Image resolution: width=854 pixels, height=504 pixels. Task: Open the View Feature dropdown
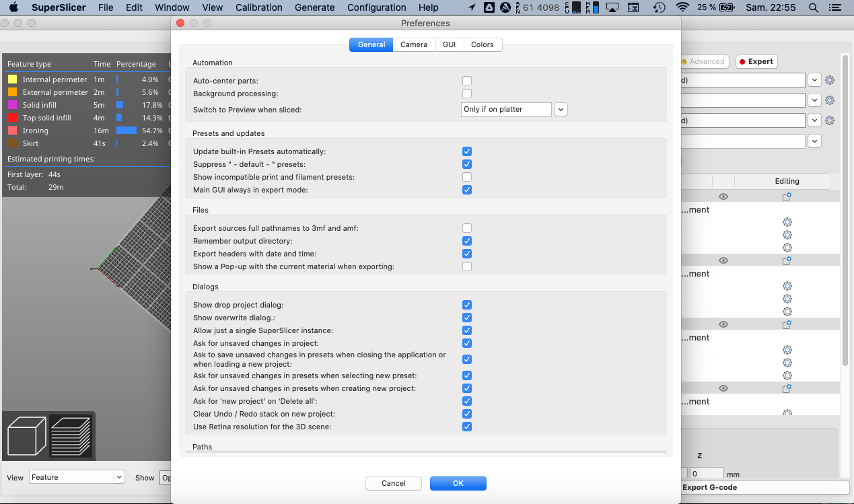pyautogui.click(x=76, y=476)
